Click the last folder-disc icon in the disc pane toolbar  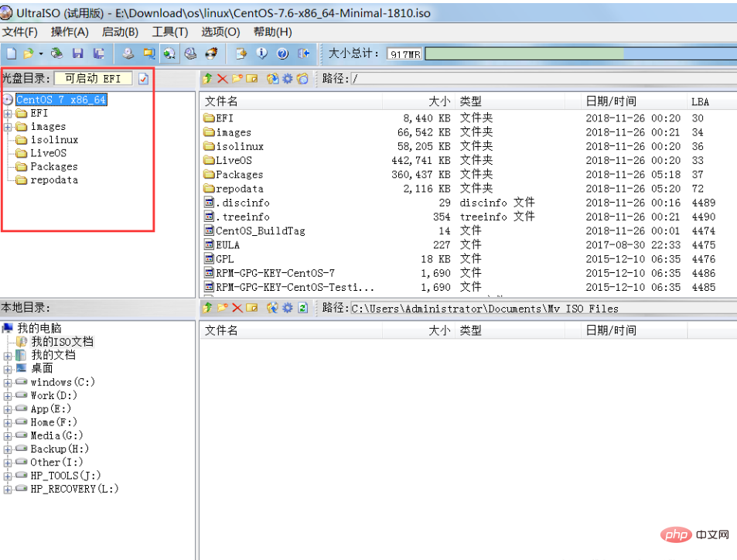pyautogui.click(x=302, y=79)
